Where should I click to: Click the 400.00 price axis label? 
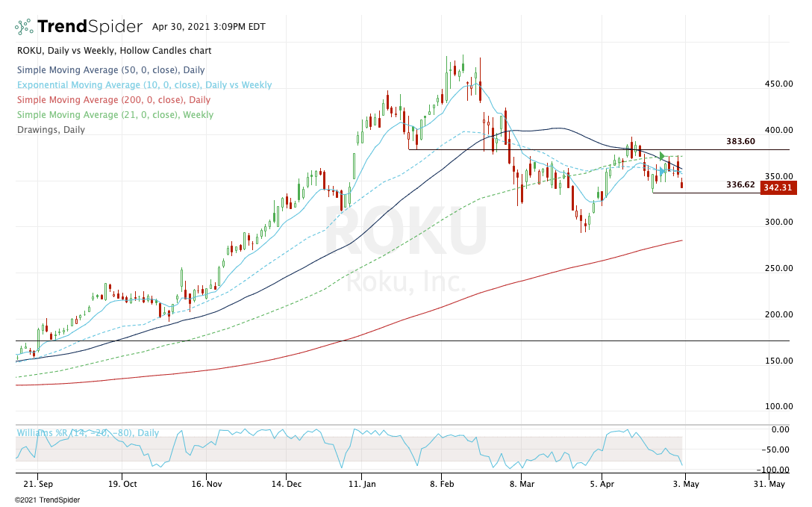coord(779,130)
